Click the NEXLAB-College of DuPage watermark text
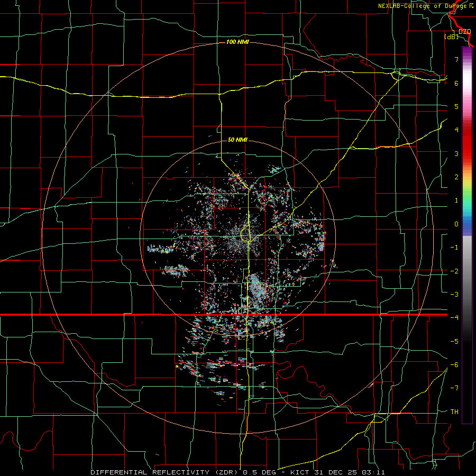The height and width of the screenshot is (476, 476). [425, 6]
